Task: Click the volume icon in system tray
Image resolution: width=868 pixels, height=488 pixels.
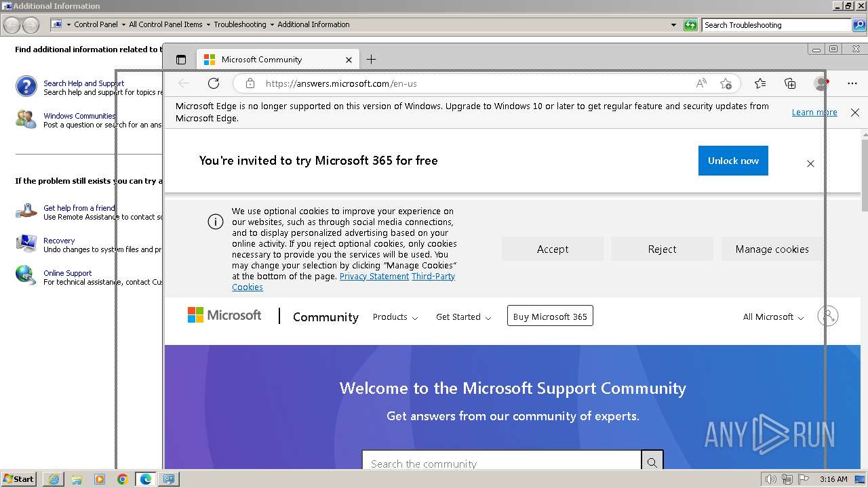Action: [x=770, y=479]
